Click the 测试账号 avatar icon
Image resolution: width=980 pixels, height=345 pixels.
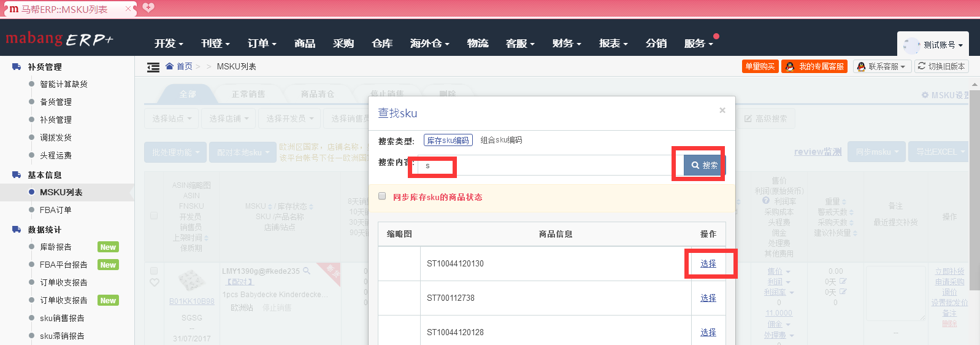(912, 45)
